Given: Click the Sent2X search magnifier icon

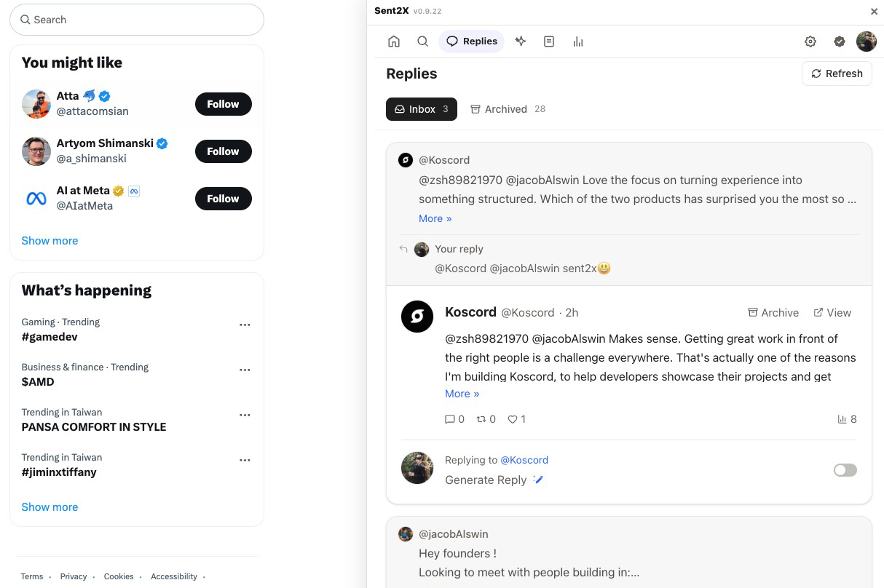Looking at the screenshot, I should point(422,41).
